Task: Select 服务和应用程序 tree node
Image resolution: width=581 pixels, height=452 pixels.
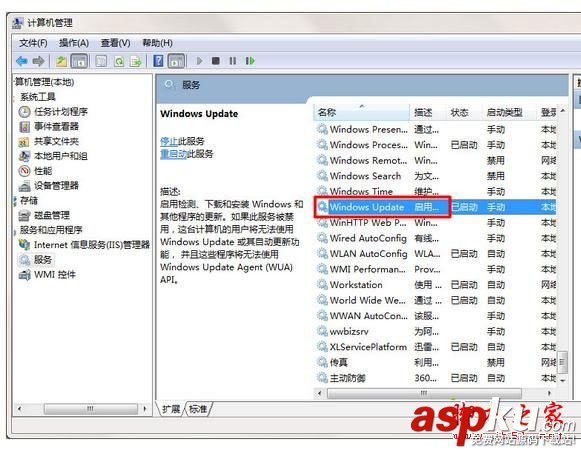Action: pyautogui.click(x=51, y=230)
